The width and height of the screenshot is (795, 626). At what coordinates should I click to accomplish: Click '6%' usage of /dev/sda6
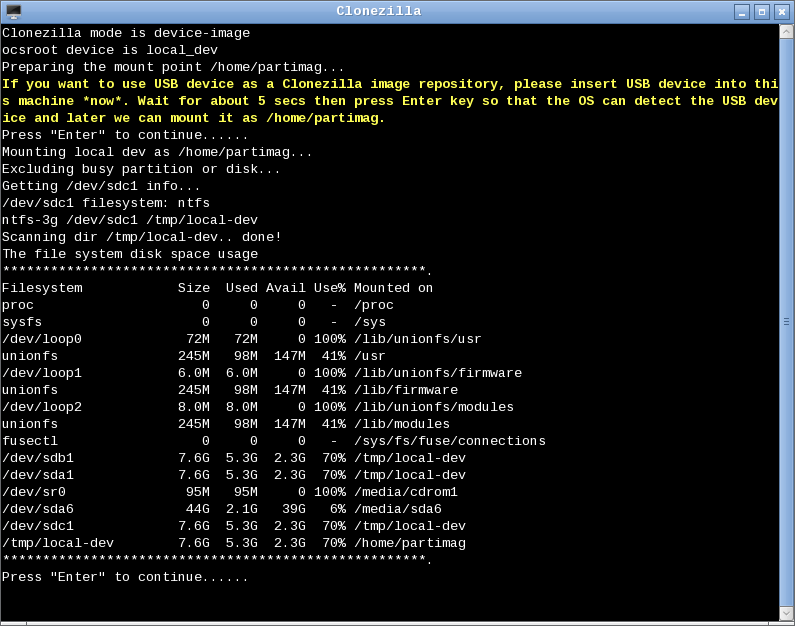(x=338, y=509)
